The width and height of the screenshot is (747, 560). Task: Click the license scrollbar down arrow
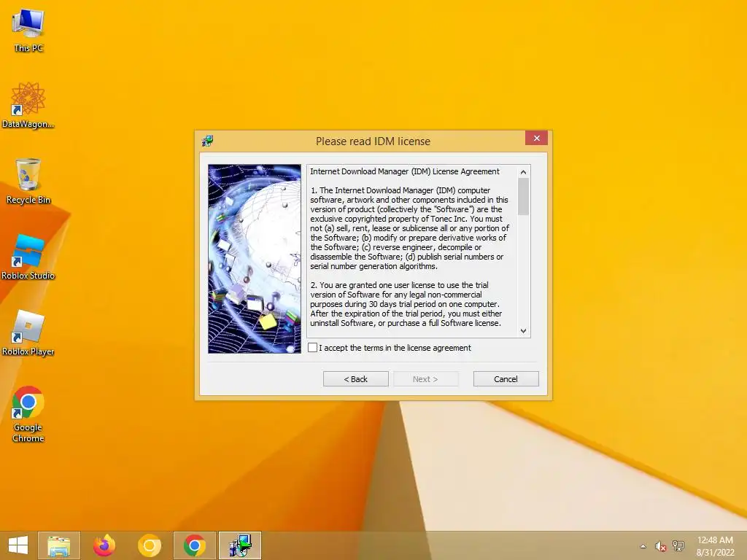(x=523, y=330)
